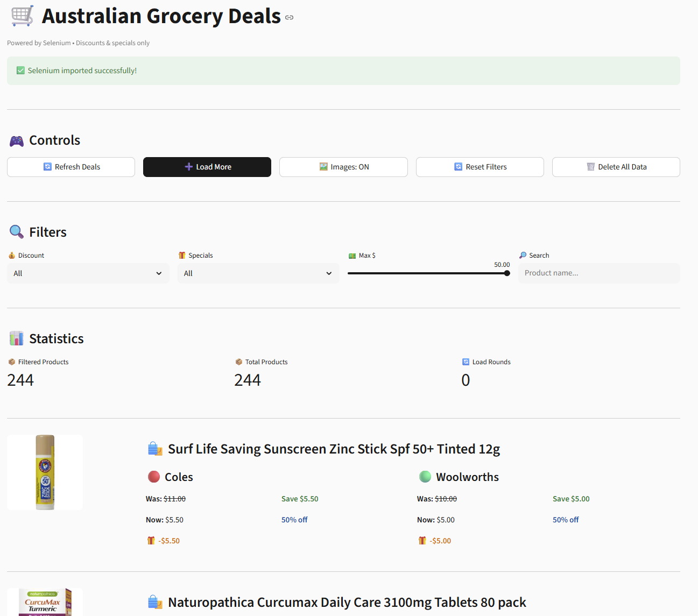Click the Reset Filters button

click(x=480, y=167)
